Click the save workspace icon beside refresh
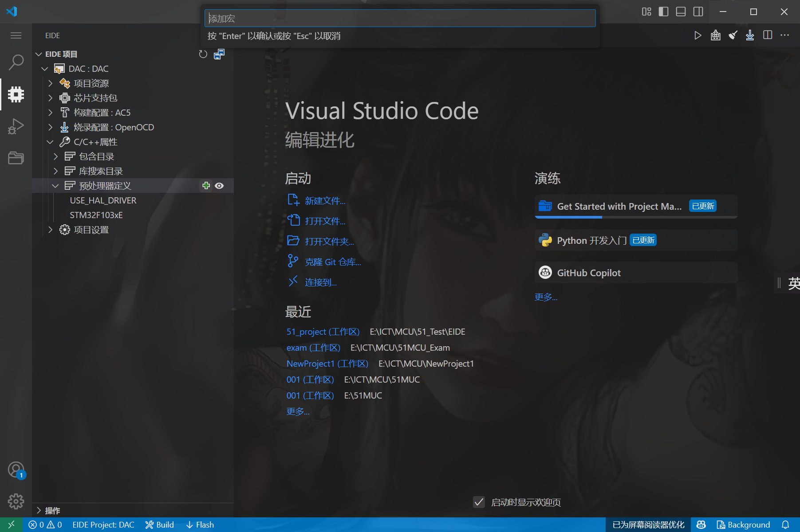 [219, 54]
